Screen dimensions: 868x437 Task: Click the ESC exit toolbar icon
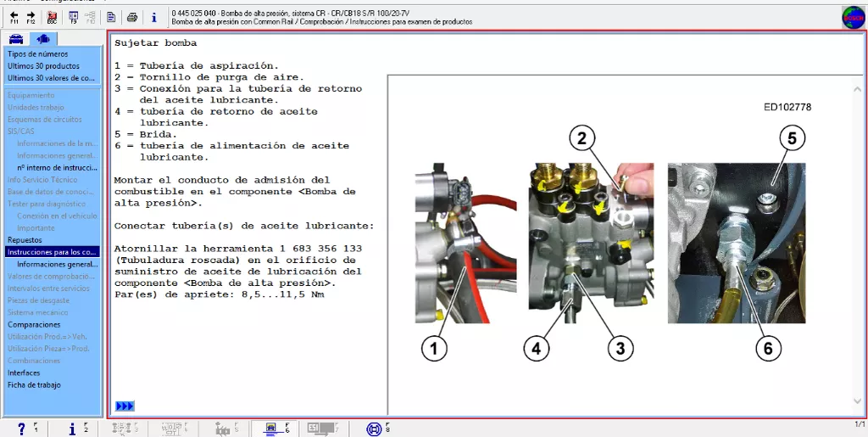click(52, 17)
